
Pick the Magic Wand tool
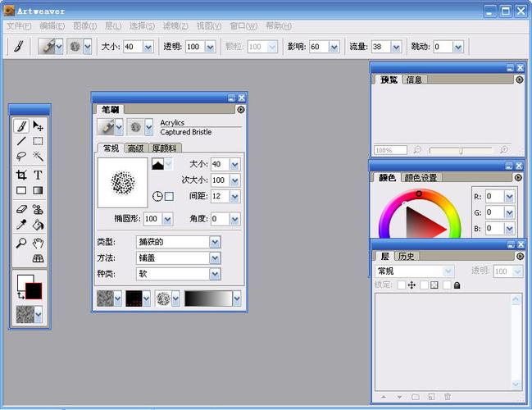pos(38,157)
